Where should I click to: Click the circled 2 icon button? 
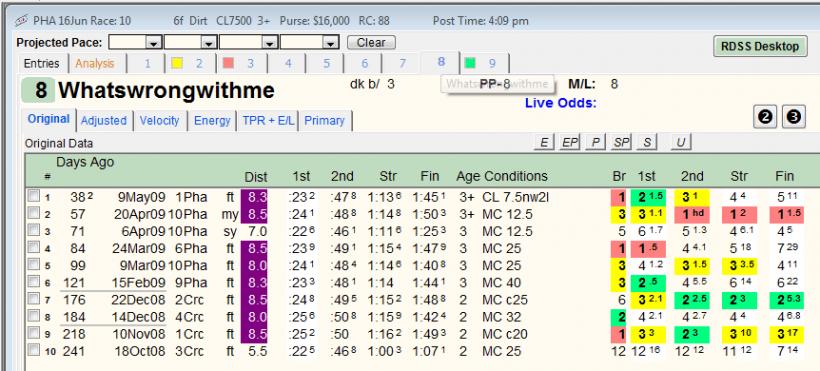(x=766, y=117)
